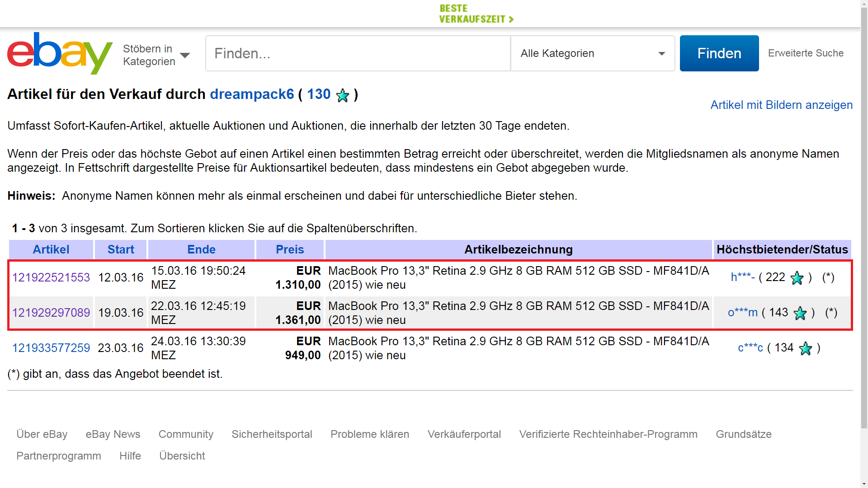Click the Finden search field
The height and width of the screenshot is (488, 868).
click(x=358, y=53)
